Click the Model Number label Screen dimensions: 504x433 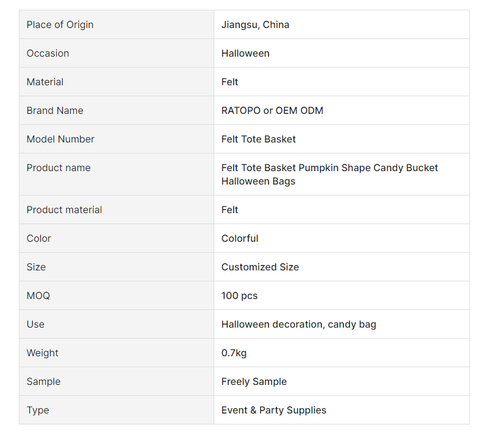click(x=60, y=139)
